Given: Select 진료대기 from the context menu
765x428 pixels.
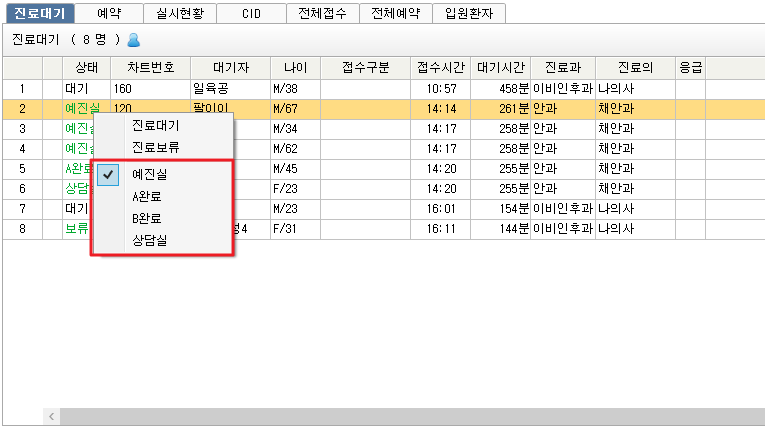Looking at the screenshot, I should pos(156,126).
